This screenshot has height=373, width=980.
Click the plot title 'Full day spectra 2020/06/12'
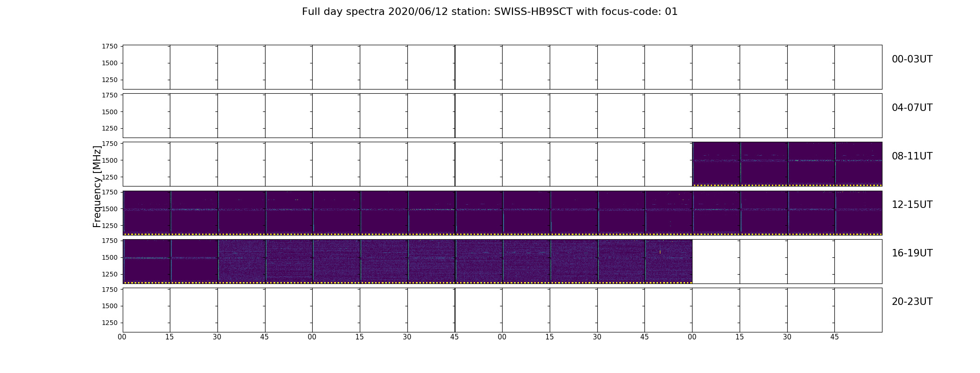click(x=375, y=12)
